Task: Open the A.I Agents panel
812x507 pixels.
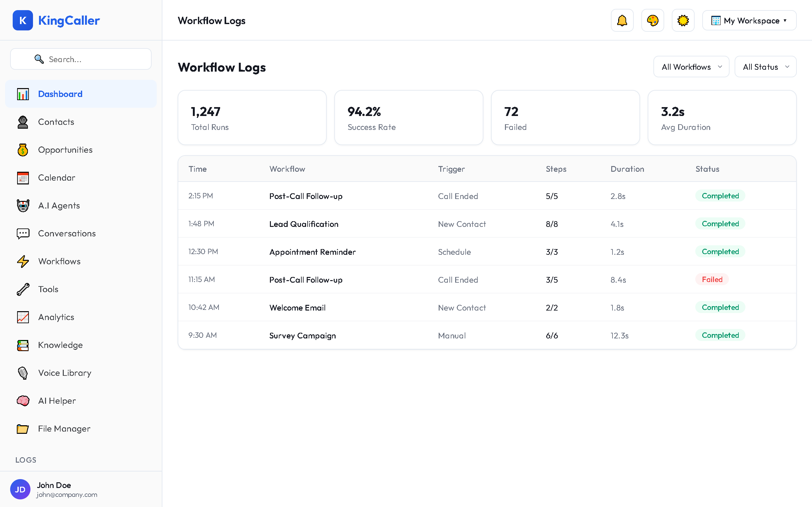Action: 59,206
